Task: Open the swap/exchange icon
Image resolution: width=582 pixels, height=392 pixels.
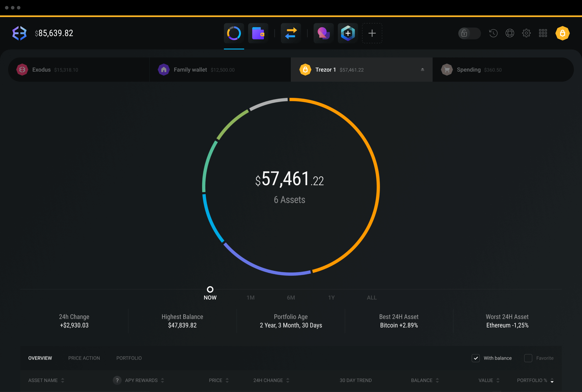Action: tap(291, 33)
